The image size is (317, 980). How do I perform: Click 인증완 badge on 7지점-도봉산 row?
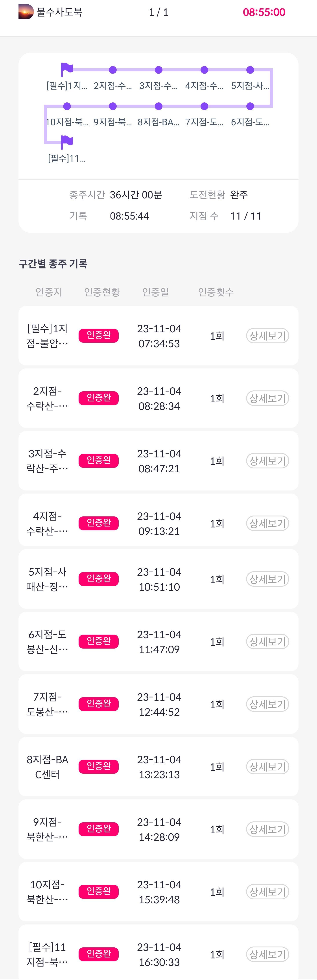pyautogui.click(x=98, y=704)
